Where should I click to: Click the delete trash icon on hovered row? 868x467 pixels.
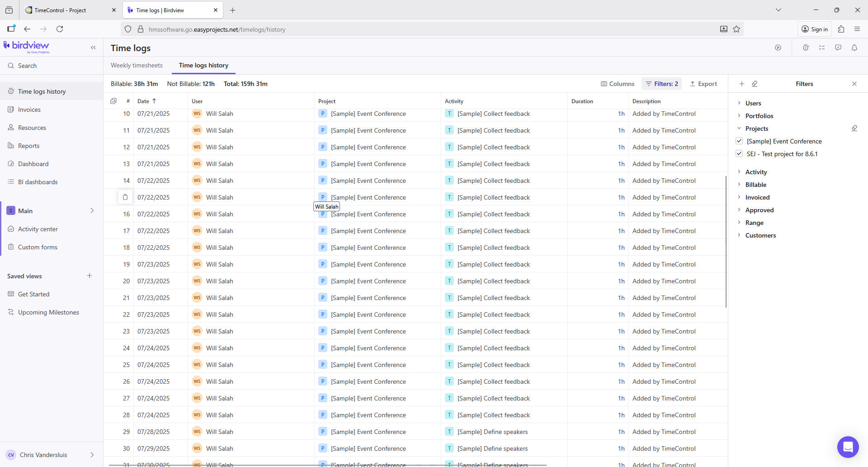[x=125, y=197]
